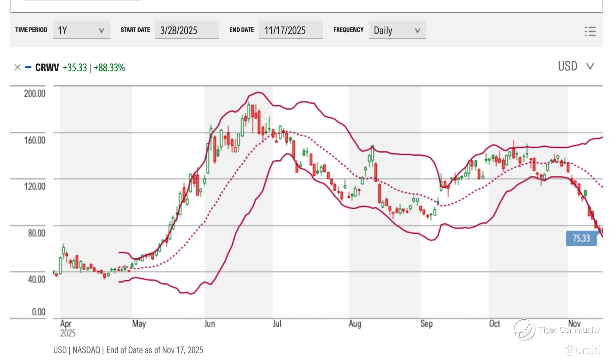Screen dimensions: 613x364
Task: Click the CRWV ticker label
Action: [x=47, y=67]
